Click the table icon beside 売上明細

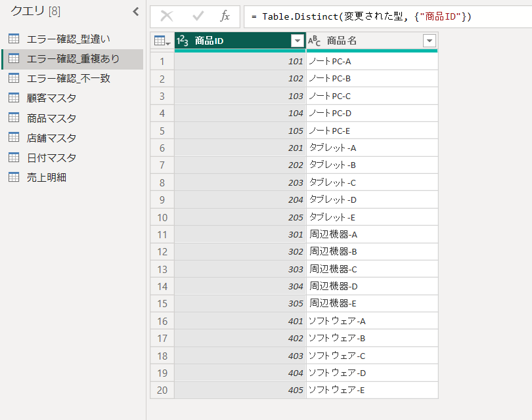[x=14, y=177]
